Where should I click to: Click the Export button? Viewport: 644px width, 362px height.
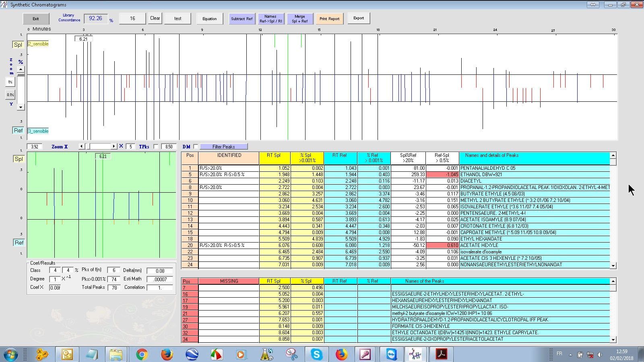(x=359, y=18)
